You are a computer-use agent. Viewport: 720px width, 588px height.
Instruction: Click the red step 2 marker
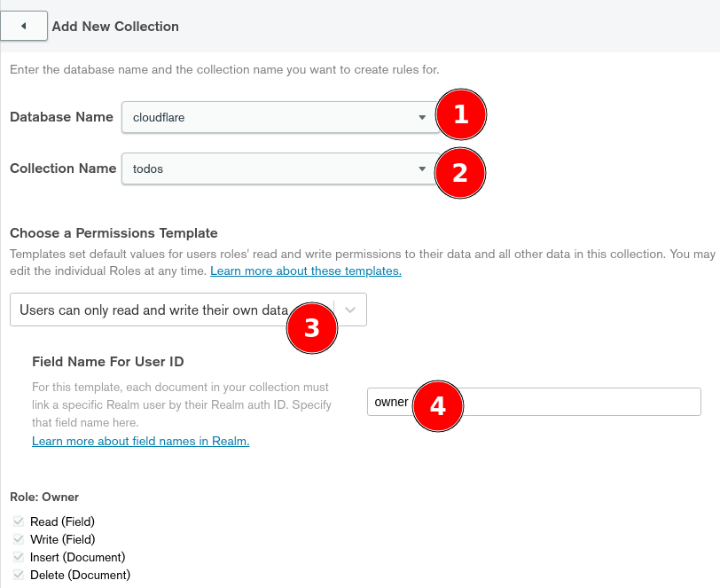(x=459, y=173)
